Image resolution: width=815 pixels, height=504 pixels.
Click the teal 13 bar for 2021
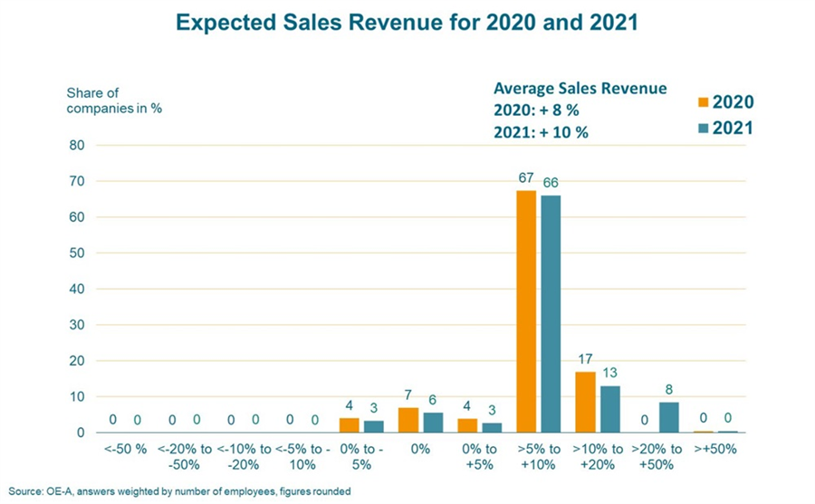click(x=610, y=409)
